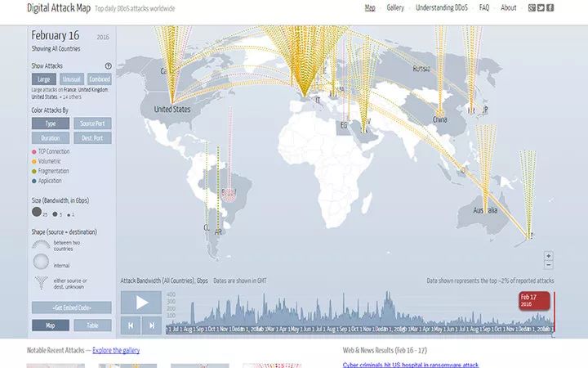The width and height of the screenshot is (588, 368).
Task: Open the Google Plus share icon
Action: coord(532,8)
